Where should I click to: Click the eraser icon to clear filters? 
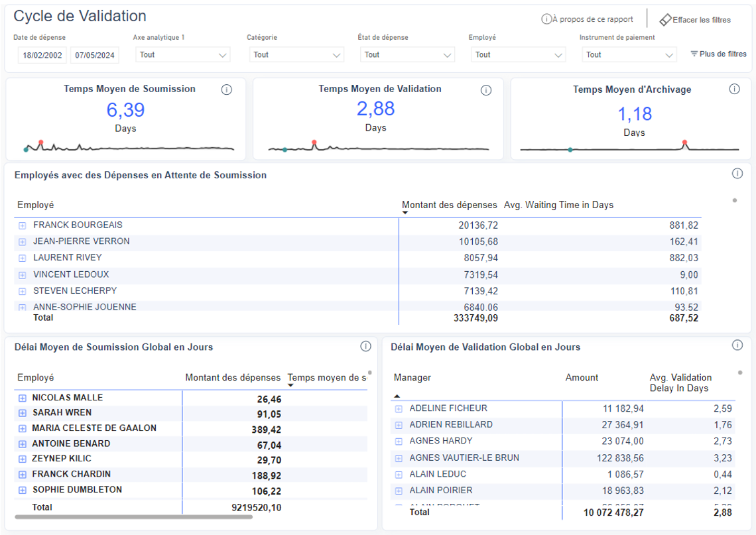tap(665, 20)
